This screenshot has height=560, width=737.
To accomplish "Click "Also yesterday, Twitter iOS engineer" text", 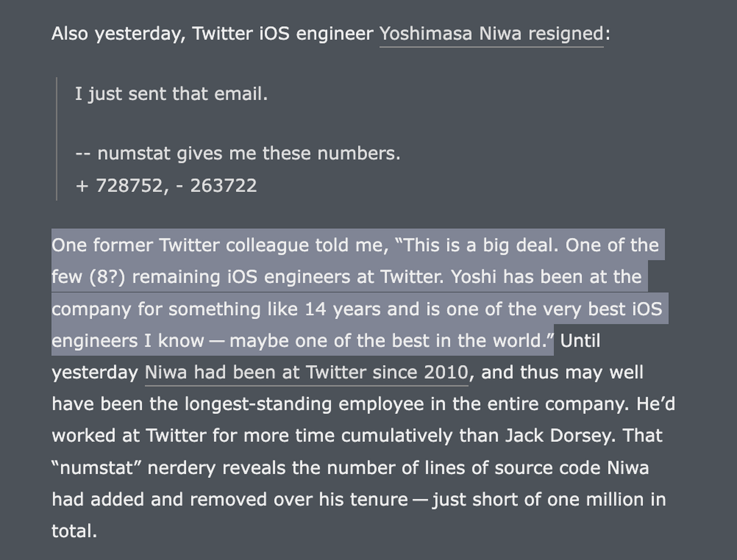I will [212, 34].
